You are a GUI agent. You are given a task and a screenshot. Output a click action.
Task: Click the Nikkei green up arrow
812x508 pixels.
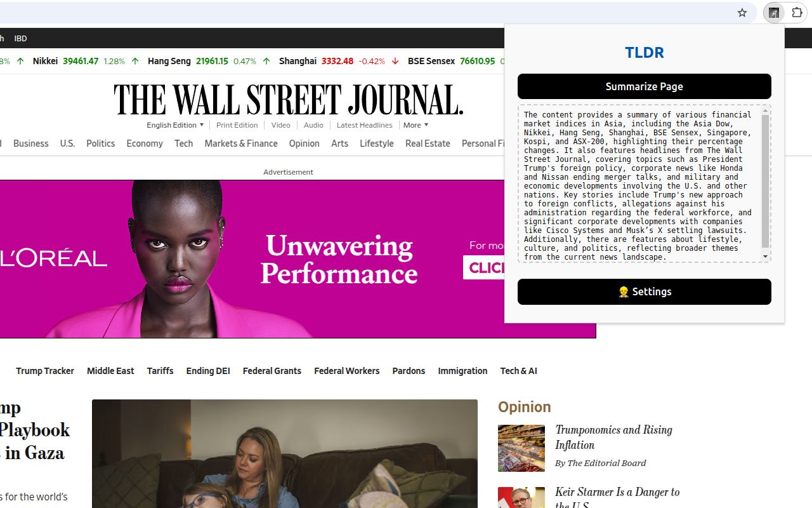134,61
